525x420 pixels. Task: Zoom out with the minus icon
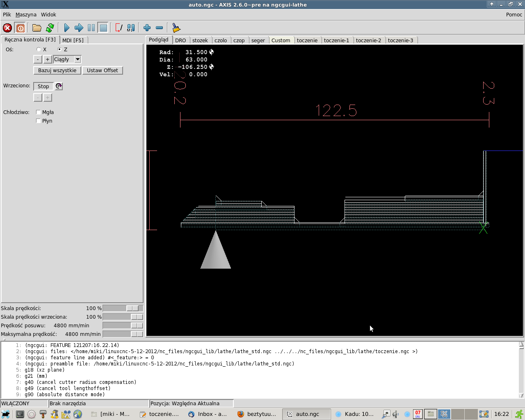click(x=160, y=28)
